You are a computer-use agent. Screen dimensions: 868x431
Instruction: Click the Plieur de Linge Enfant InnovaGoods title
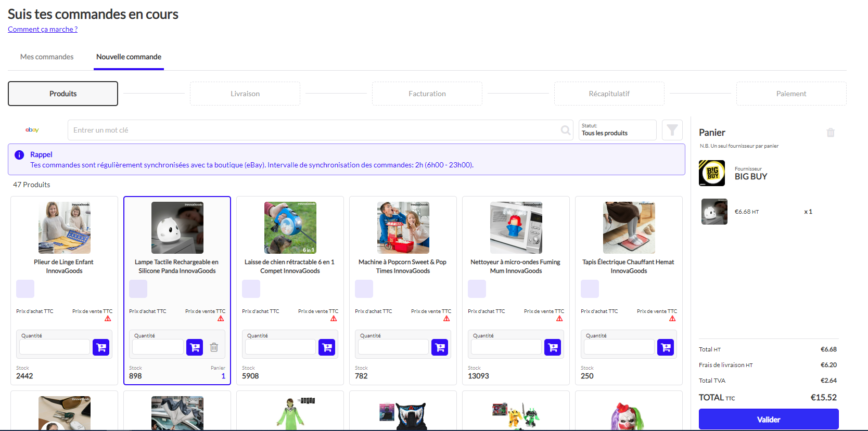[64, 266]
